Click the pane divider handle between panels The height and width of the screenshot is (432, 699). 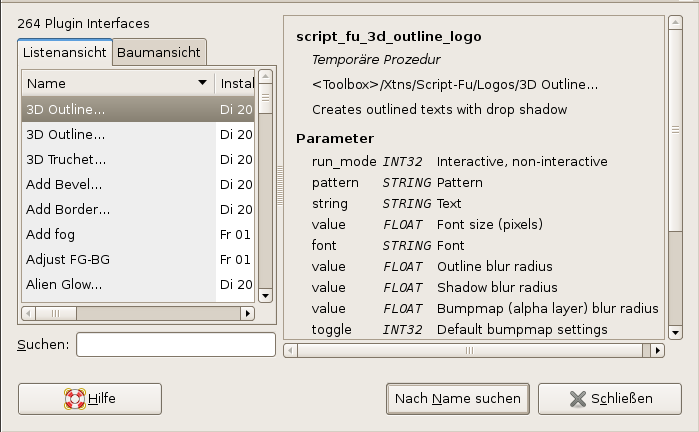(x=280, y=185)
